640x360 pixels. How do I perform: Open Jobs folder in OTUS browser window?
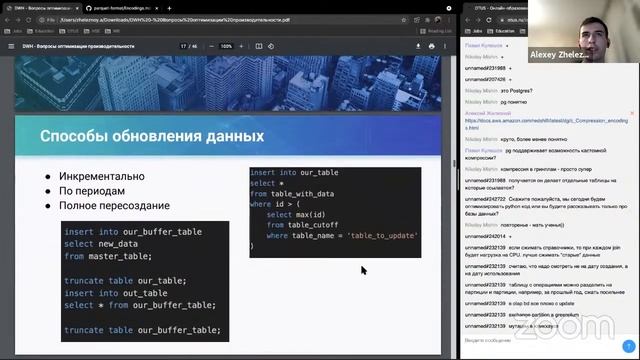pos(473,31)
